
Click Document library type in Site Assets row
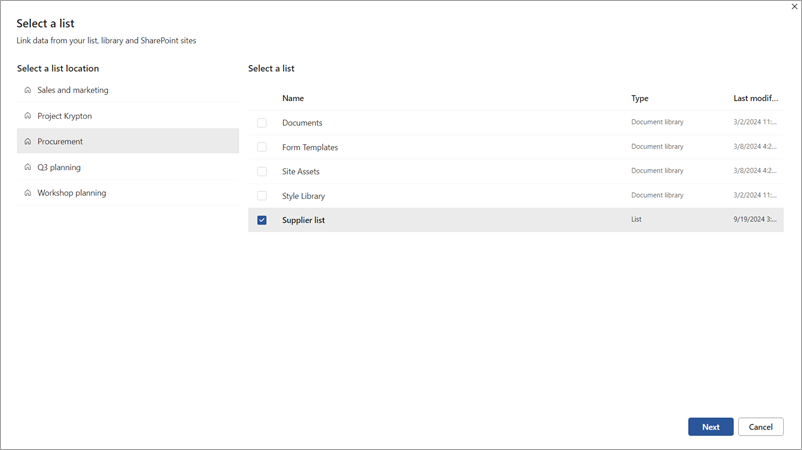(657, 171)
